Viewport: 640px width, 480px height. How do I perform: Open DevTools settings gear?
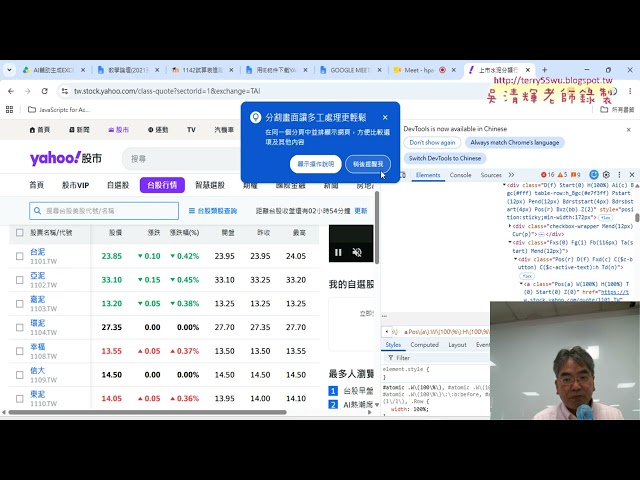607,175
